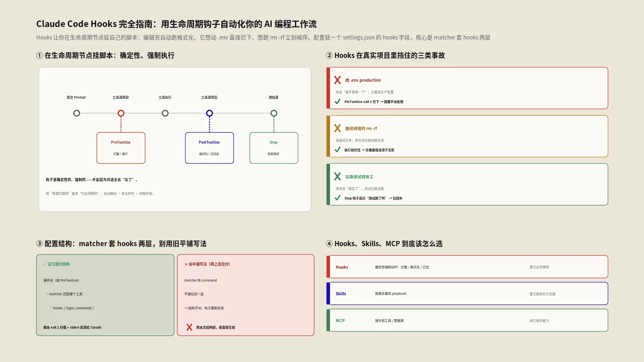Click the line 把“希望它做到”变成“它必然做到”

[100, 193]
